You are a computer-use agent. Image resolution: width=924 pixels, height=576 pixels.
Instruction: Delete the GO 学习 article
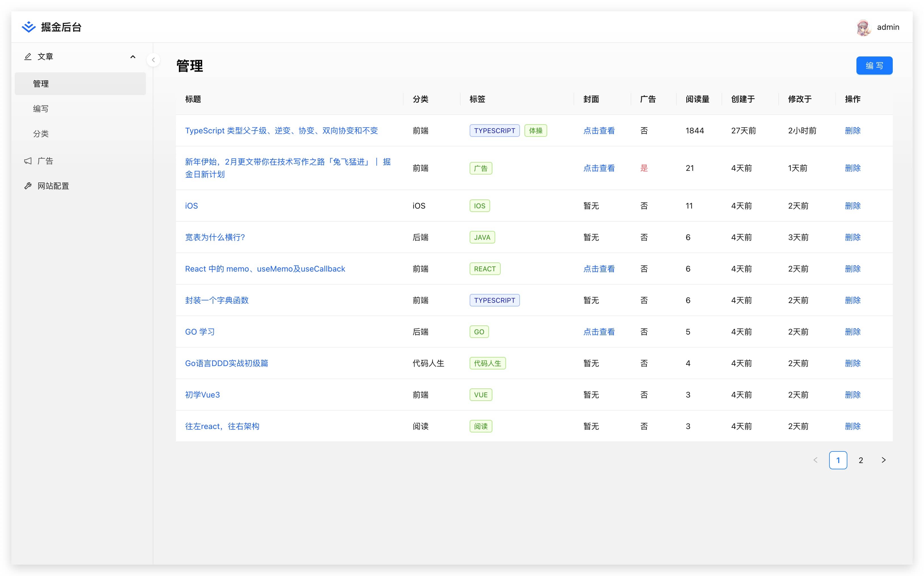(853, 332)
